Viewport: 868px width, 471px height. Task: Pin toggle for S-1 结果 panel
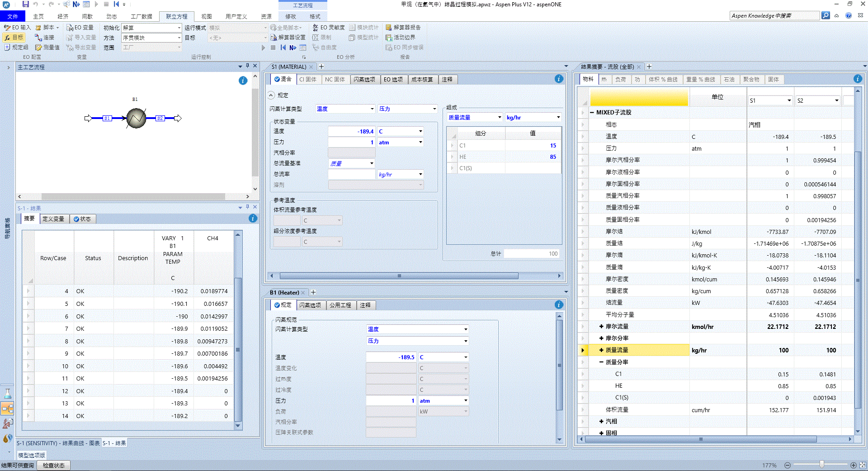247,207
